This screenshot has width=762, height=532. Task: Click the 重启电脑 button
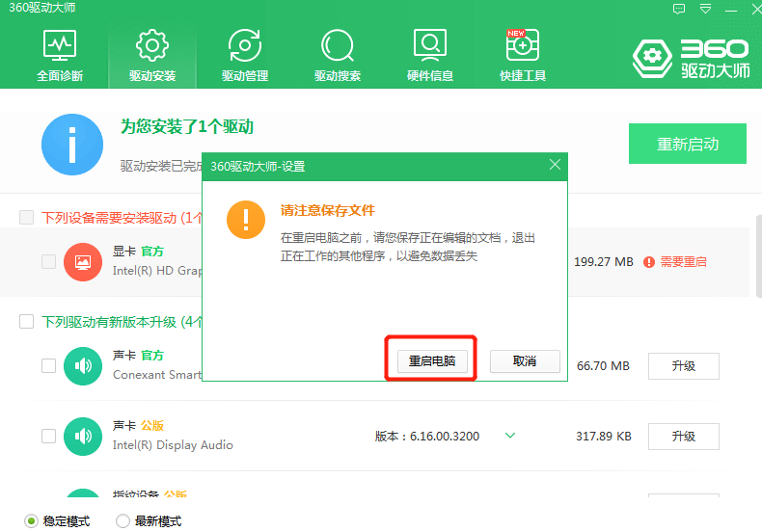(432, 361)
